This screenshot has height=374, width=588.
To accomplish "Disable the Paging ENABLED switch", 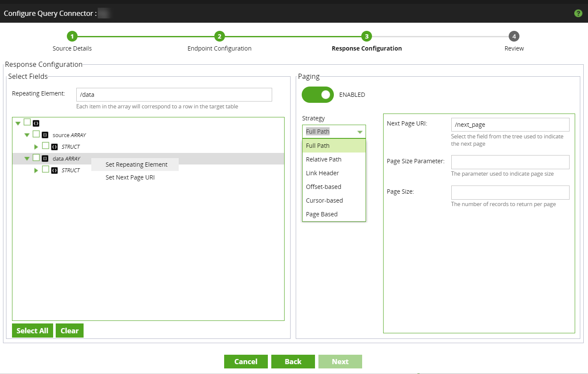I will 318,95.
